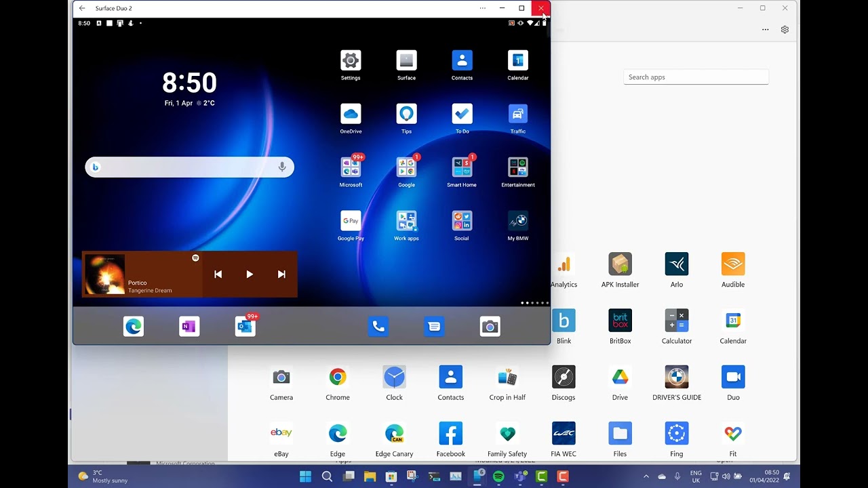Open the Smart Home folder
The width and height of the screenshot is (868, 488).
coord(462,167)
